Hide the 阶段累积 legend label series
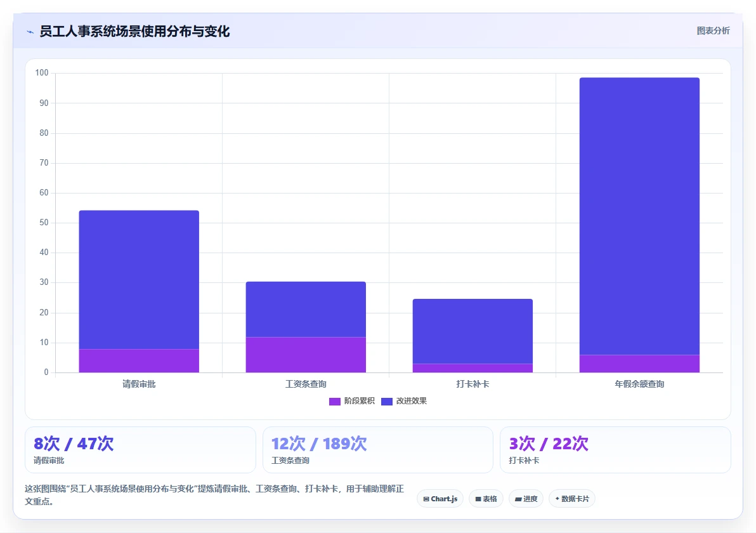This screenshot has height=533, width=756. pos(359,401)
